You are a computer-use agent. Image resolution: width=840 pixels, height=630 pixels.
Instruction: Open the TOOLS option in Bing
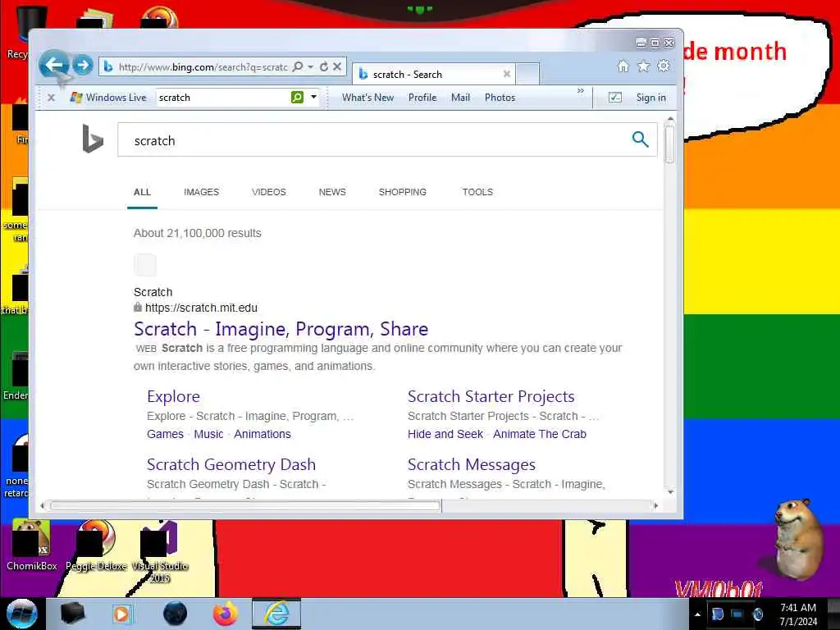(x=477, y=192)
